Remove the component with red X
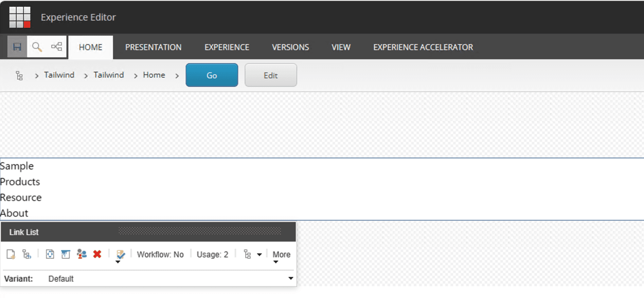 (x=97, y=254)
